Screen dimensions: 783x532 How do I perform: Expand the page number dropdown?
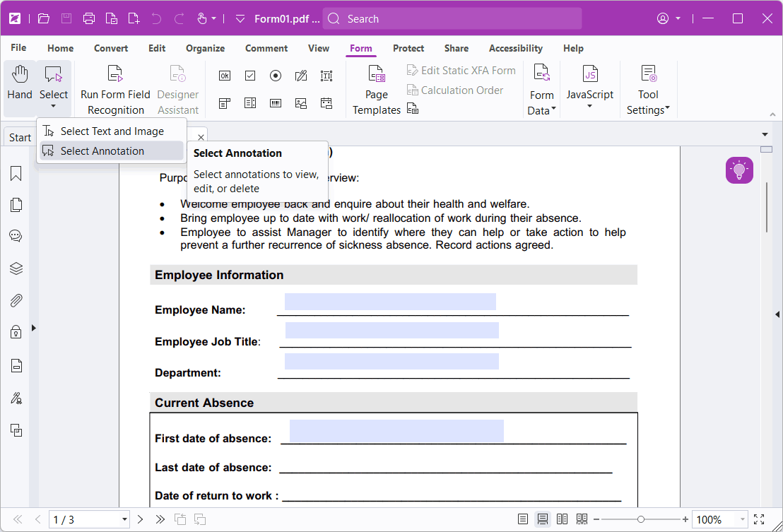[x=126, y=519]
